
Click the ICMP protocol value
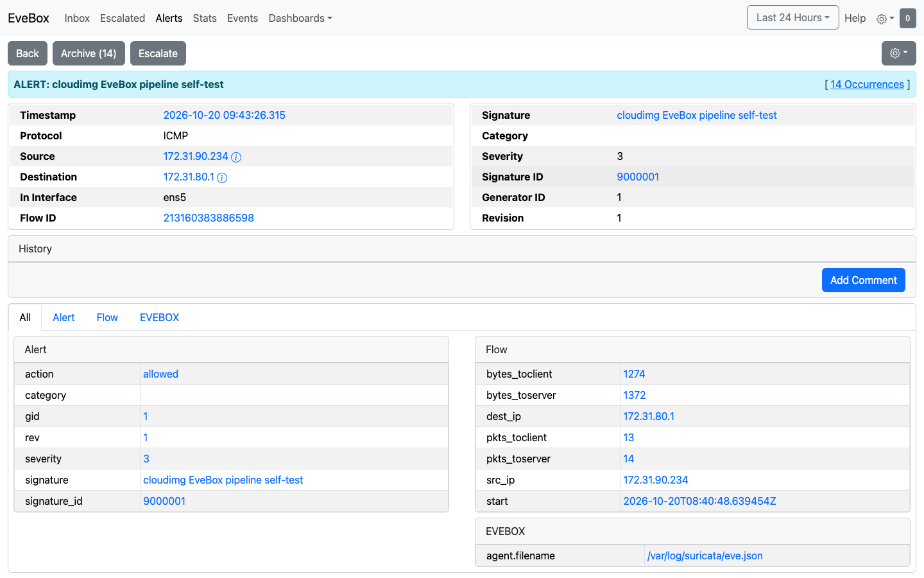pyautogui.click(x=176, y=136)
